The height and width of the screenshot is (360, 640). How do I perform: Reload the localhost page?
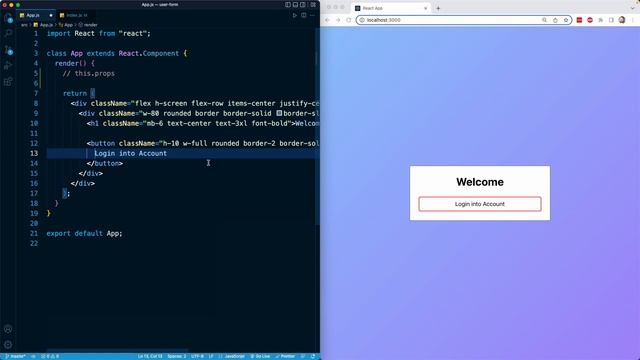[x=349, y=20]
